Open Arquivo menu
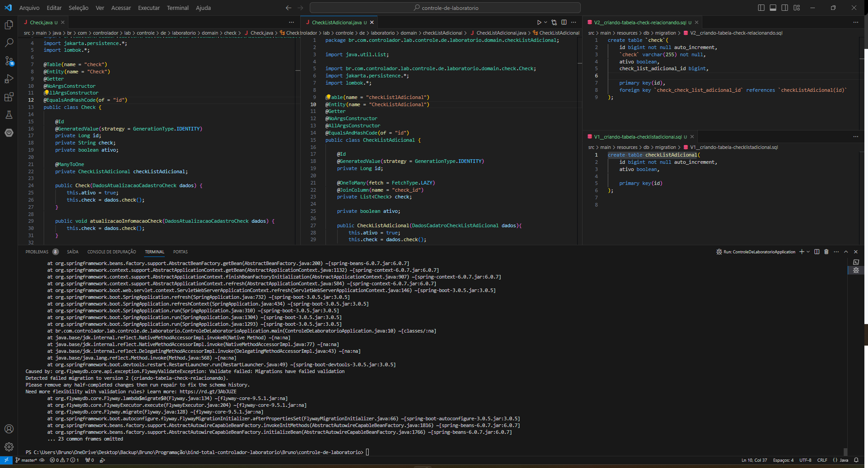 click(29, 8)
